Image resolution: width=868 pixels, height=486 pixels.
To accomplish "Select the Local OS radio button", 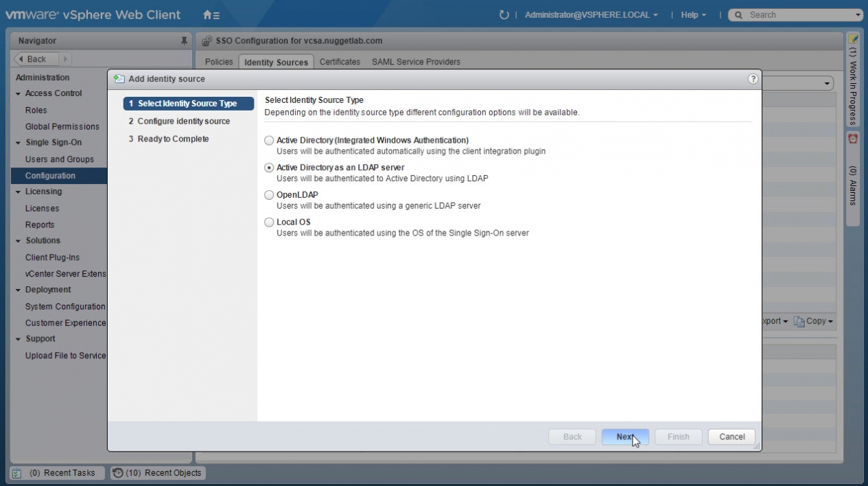I will (269, 222).
